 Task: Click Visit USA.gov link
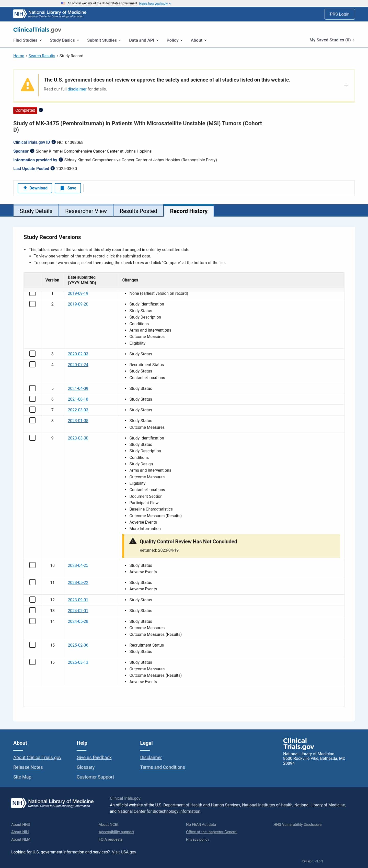point(124,852)
